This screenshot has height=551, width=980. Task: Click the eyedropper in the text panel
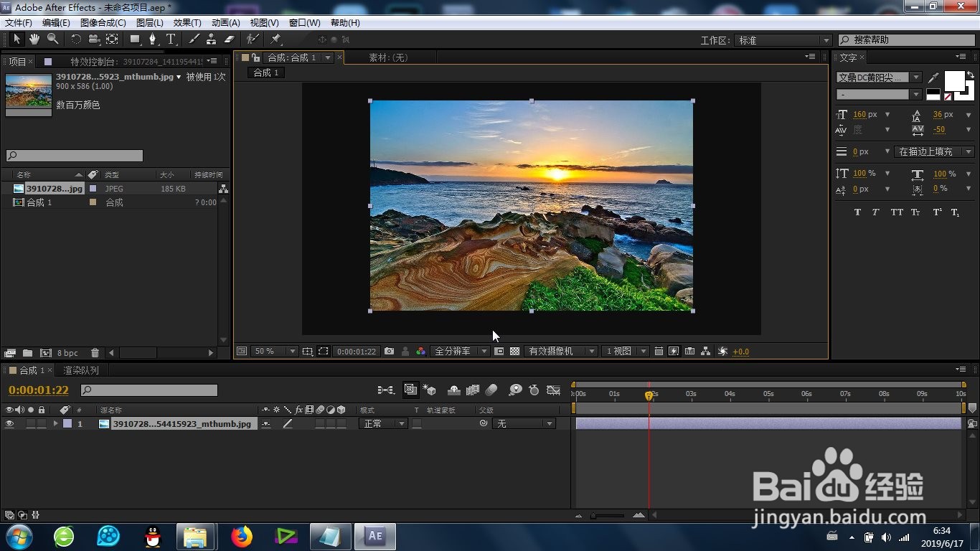933,77
